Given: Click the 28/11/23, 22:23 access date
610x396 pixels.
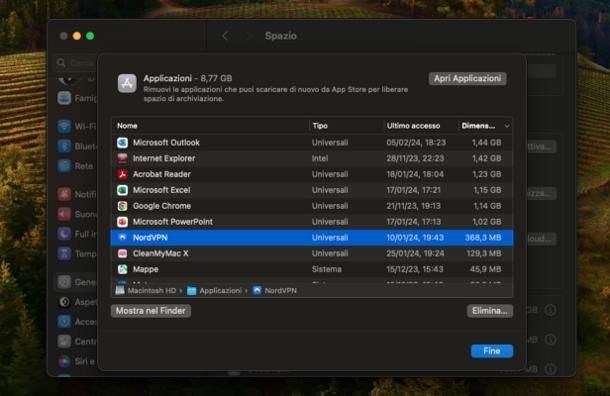Looking at the screenshot, I should coord(415,158).
